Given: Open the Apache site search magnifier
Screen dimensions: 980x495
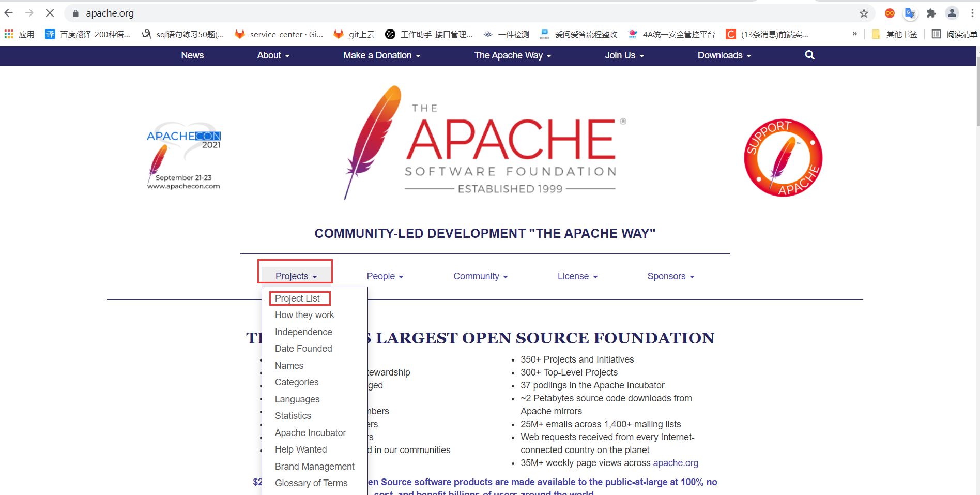Looking at the screenshot, I should tap(809, 55).
